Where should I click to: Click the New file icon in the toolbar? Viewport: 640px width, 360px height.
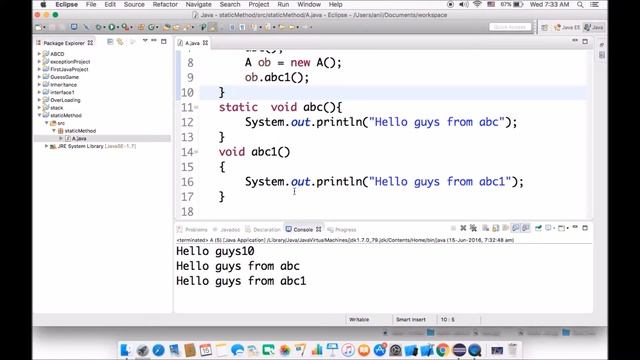click(x=38, y=27)
